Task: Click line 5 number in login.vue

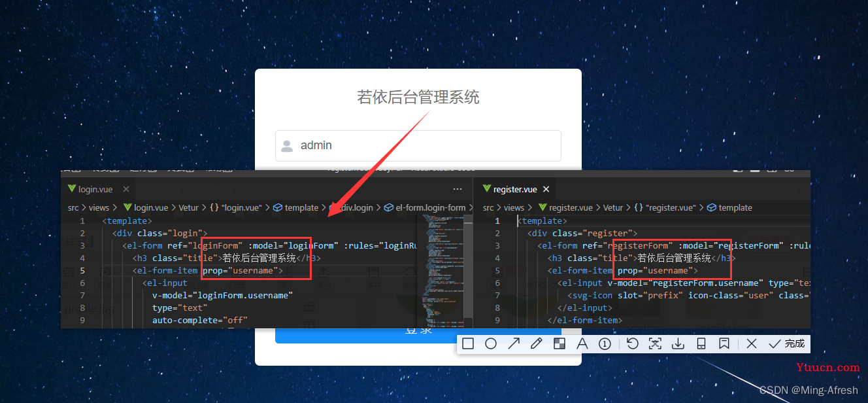Action: point(82,270)
